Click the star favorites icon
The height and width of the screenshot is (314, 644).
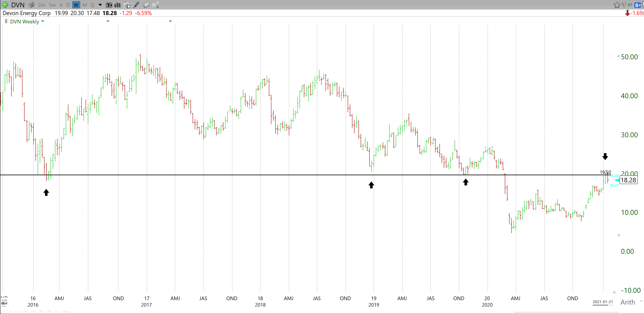pos(617,5)
